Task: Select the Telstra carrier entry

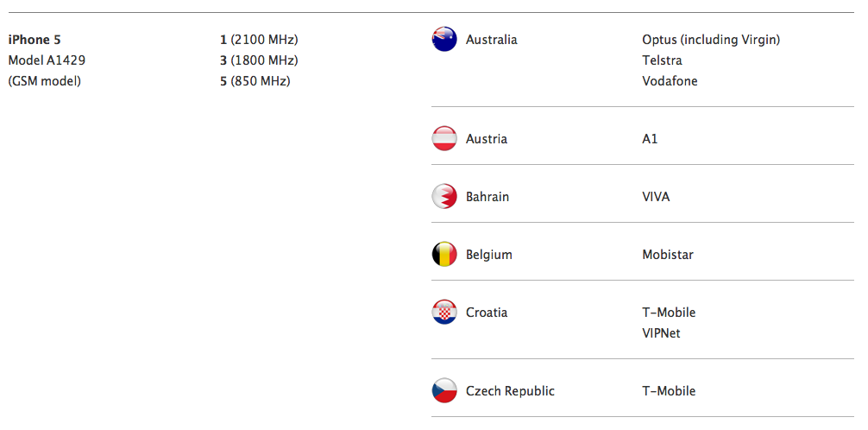Action: (662, 60)
